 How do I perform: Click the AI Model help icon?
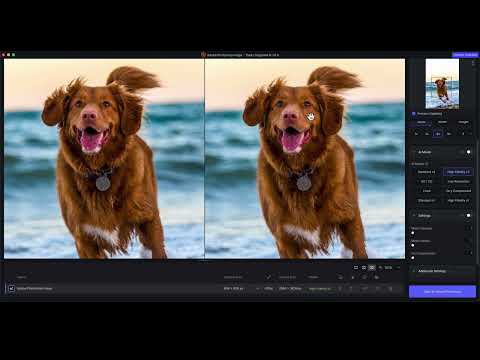click(427, 164)
